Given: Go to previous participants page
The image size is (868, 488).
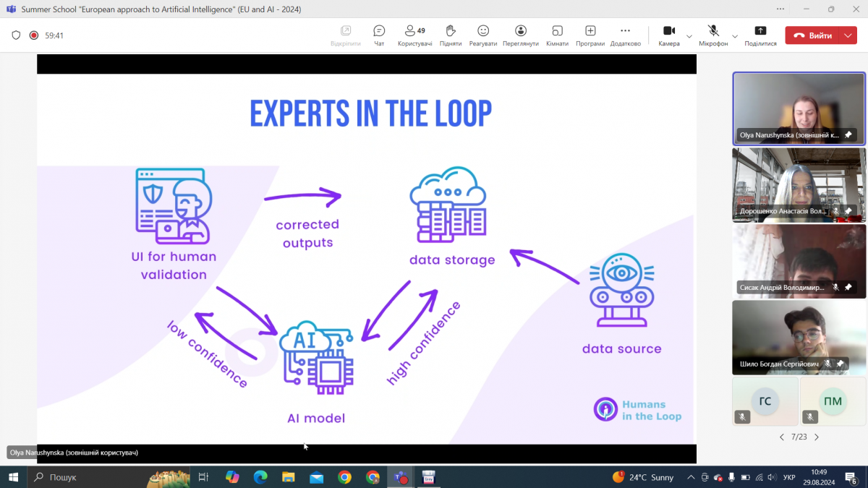Looking at the screenshot, I should tap(781, 437).
